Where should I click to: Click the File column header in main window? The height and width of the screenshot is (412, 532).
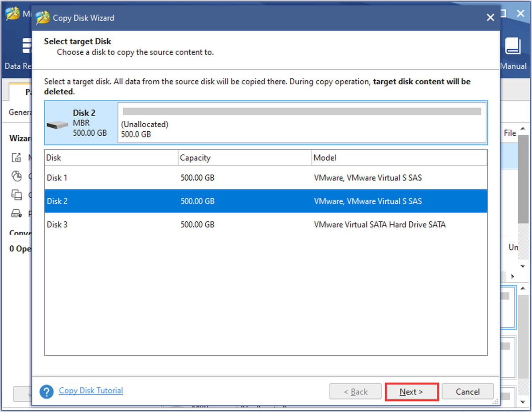pos(510,133)
